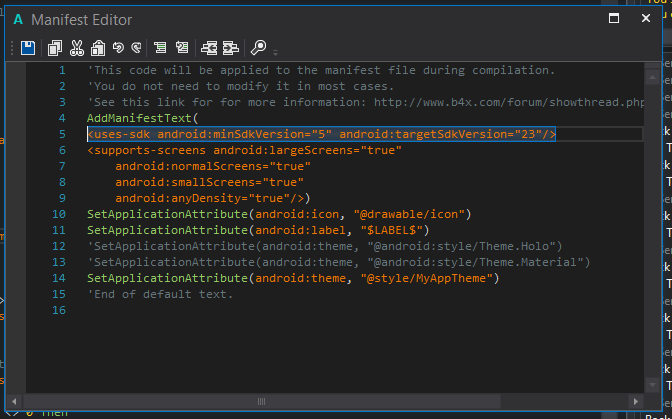672x419 pixels.
Task: Click line number 10 in the gutter
Action: coord(59,214)
